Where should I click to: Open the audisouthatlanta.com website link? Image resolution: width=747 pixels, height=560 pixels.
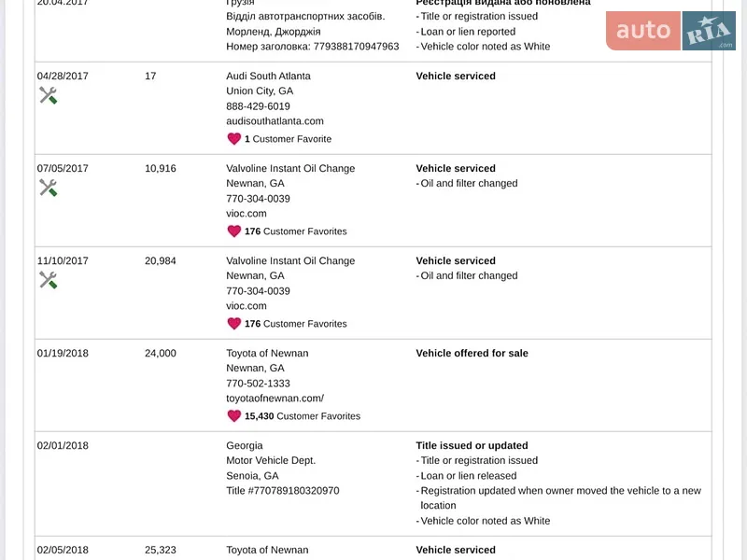tap(275, 121)
